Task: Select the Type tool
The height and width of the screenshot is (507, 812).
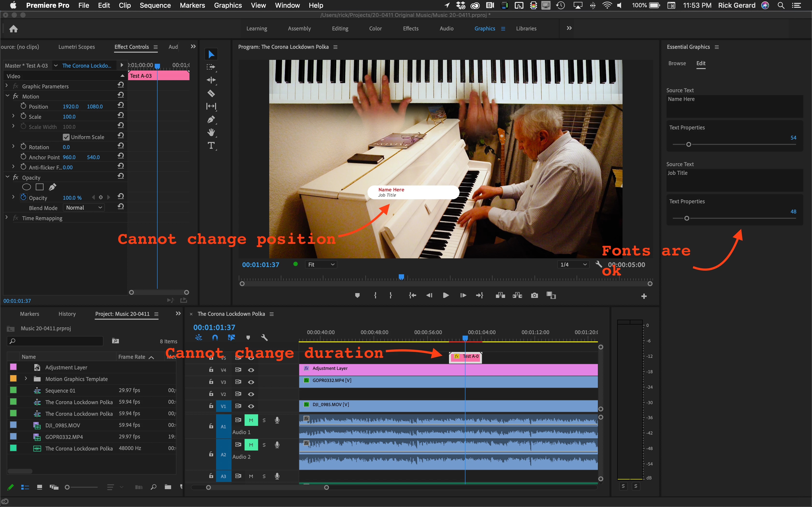Action: (x=211, y=146)
